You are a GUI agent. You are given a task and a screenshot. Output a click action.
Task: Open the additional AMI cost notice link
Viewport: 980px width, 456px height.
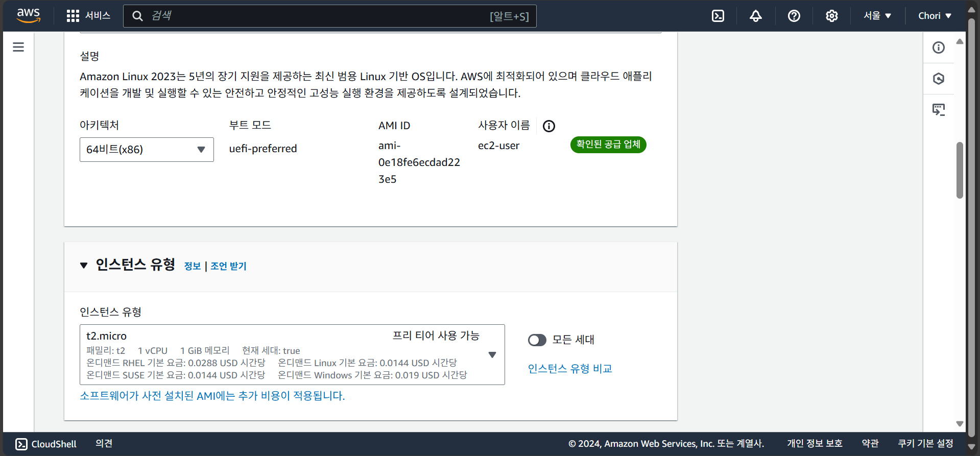[212, 396]
